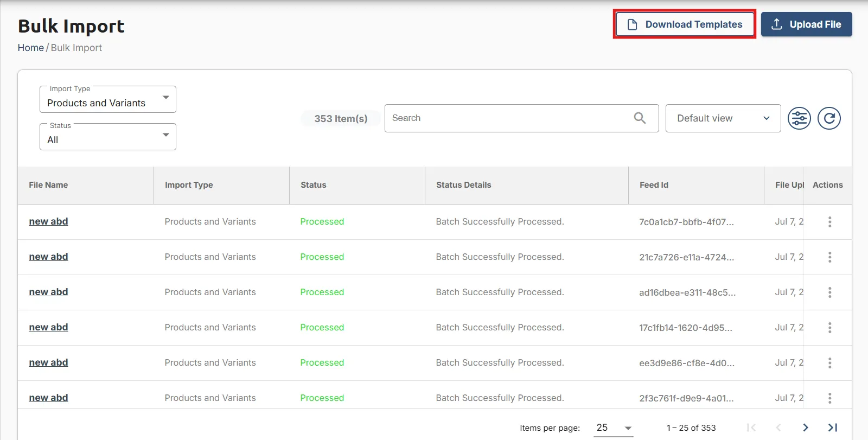Go to the next page of results

point(806,428)
